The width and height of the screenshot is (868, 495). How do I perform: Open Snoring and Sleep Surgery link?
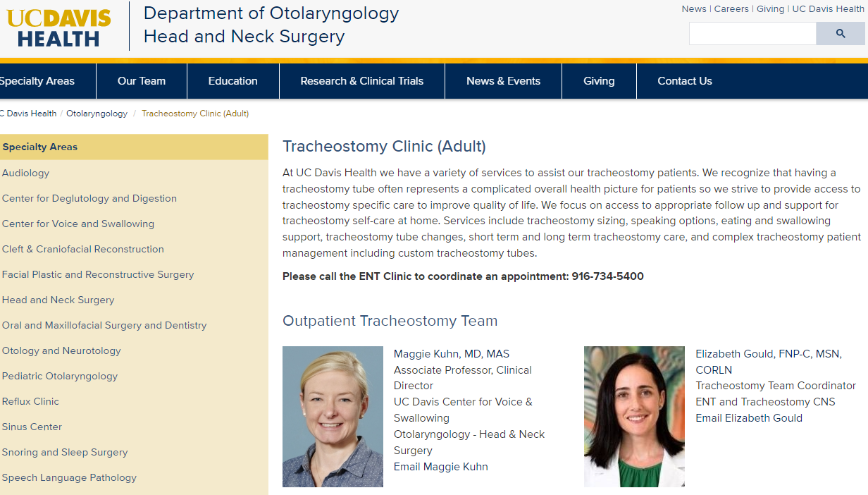pyautogui.click(x=65, y=452)
